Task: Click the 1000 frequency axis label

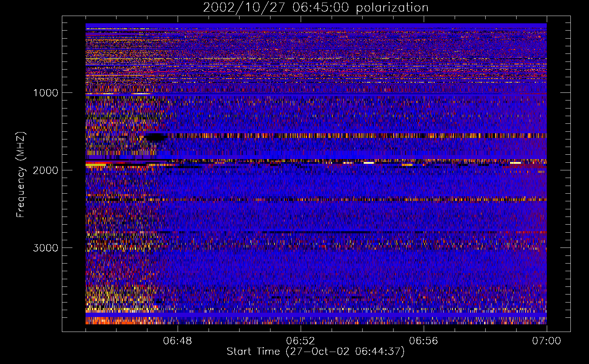Action: [46, 93]
